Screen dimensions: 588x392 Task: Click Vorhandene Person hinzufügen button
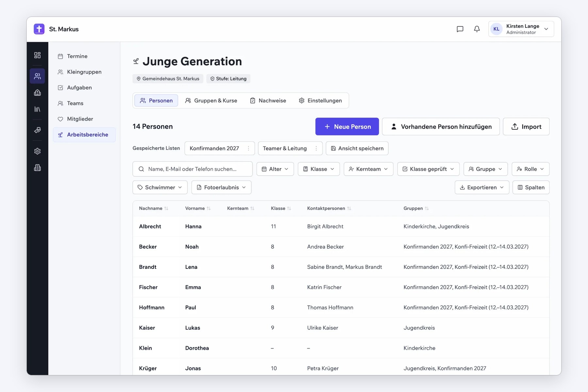[441, 126]
